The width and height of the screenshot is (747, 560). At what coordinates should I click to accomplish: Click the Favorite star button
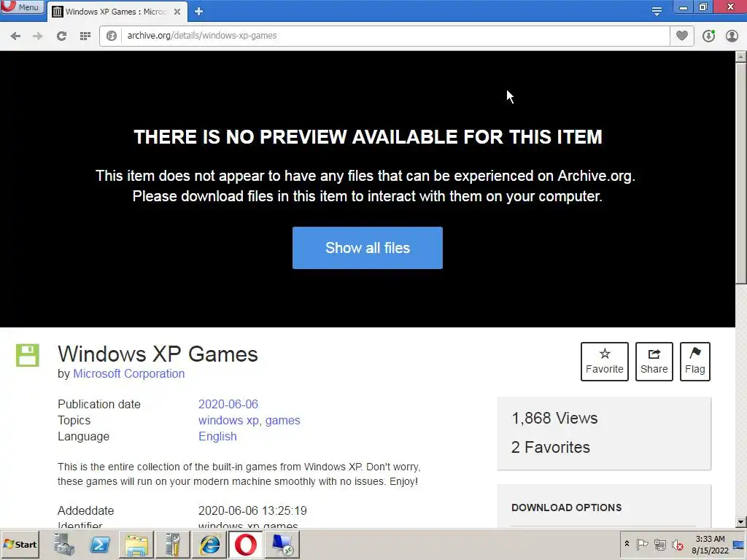(605, 362)
